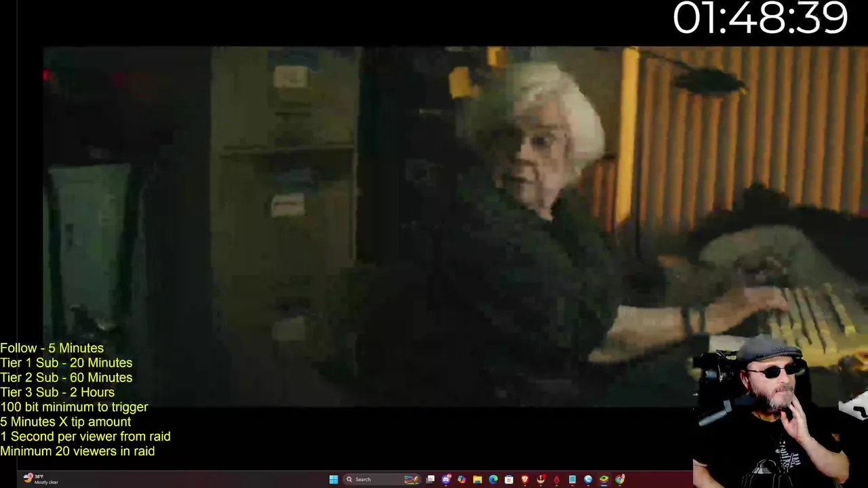Open File Explorer folder icon
Screen dimensions: 868x488
(x=477, y=479)
